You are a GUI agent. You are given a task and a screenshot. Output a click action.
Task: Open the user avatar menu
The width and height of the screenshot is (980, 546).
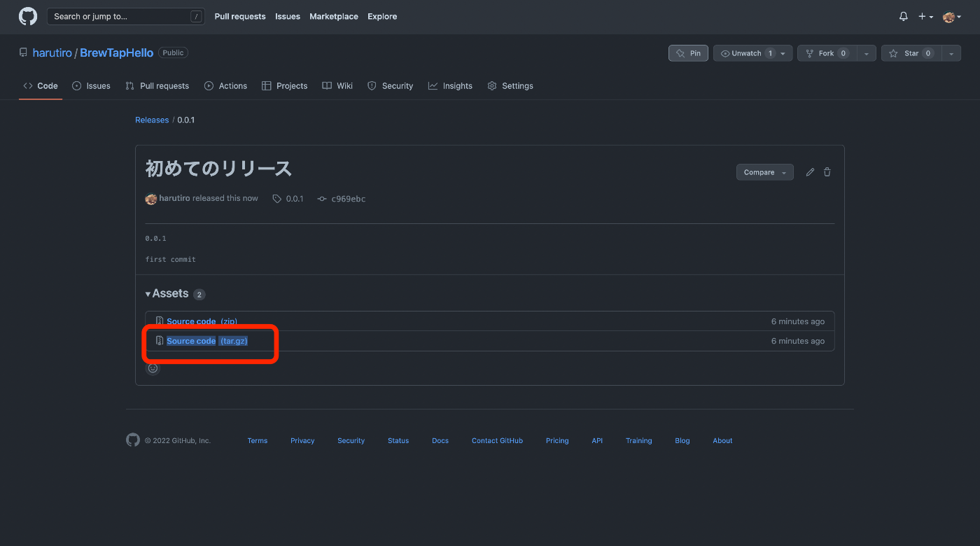pos(952,17)
